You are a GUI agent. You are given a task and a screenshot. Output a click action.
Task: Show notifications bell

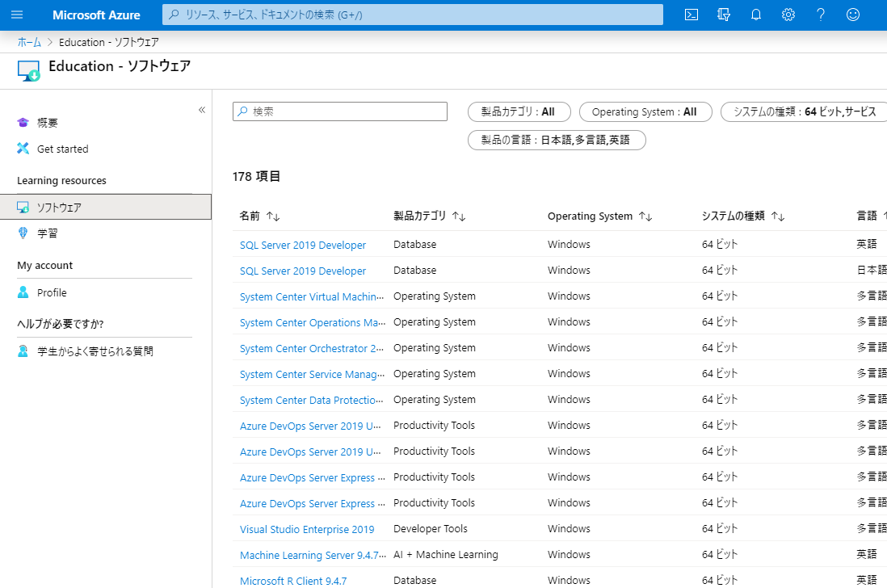[756, 15]
